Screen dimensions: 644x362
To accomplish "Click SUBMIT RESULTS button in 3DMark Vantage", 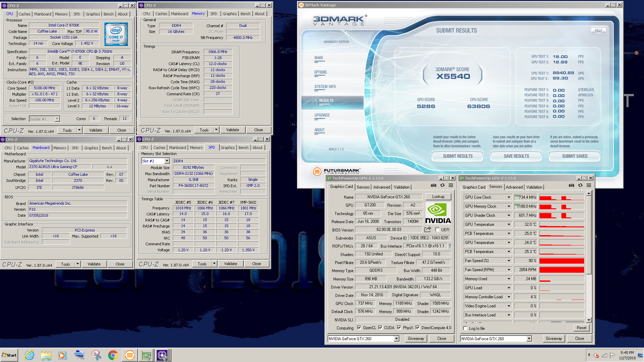I will (x=457, y=156).
